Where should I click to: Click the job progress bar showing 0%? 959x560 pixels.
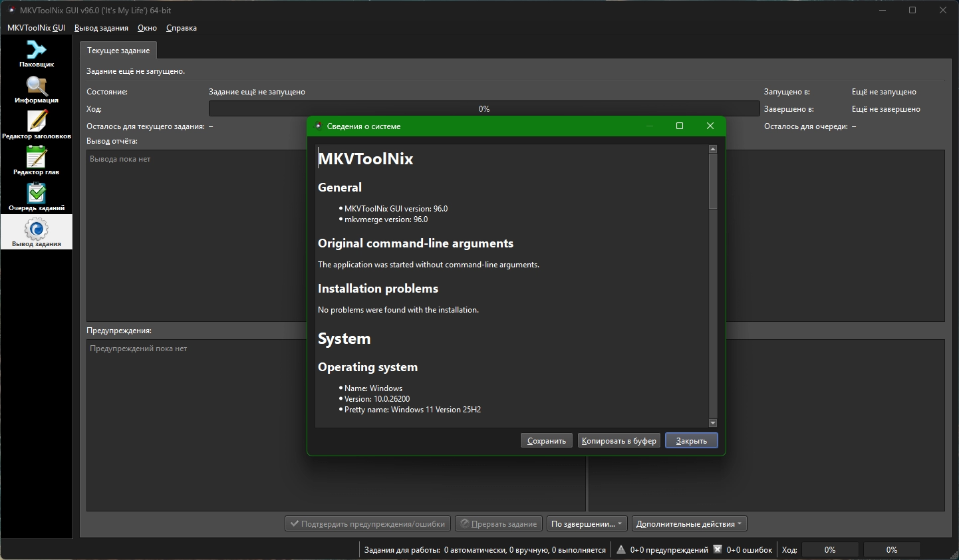pos(484,109)
